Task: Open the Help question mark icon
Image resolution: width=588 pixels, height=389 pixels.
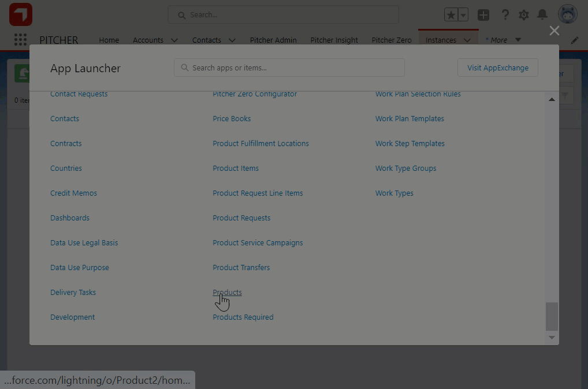Action: 505,15
